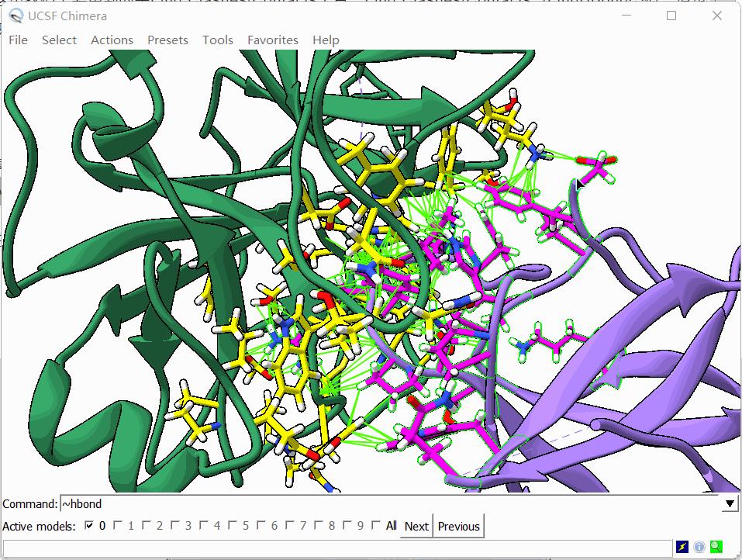Check active model 7 checkbox

point(290,525)
